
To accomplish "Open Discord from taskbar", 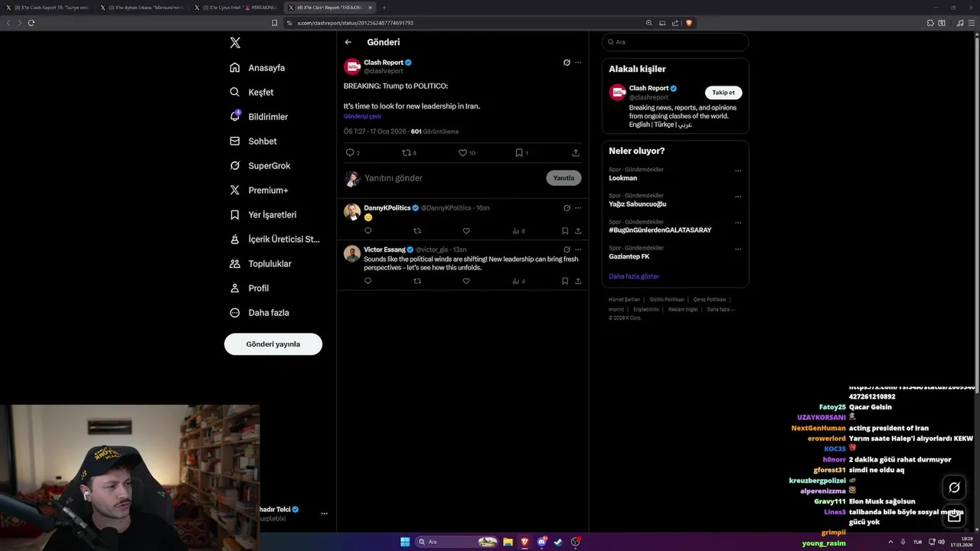I will (542, 542).
